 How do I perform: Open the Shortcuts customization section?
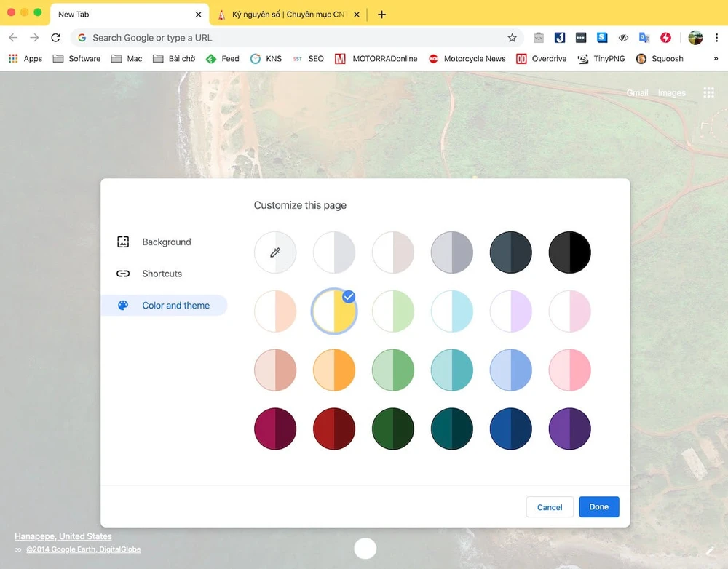[162, 274]
